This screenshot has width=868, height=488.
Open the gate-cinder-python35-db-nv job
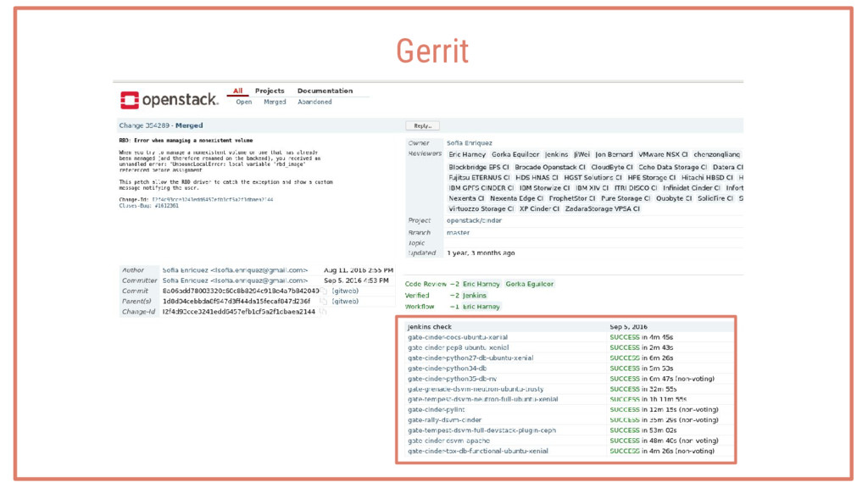pyautogui.click(x=453, y=379)
